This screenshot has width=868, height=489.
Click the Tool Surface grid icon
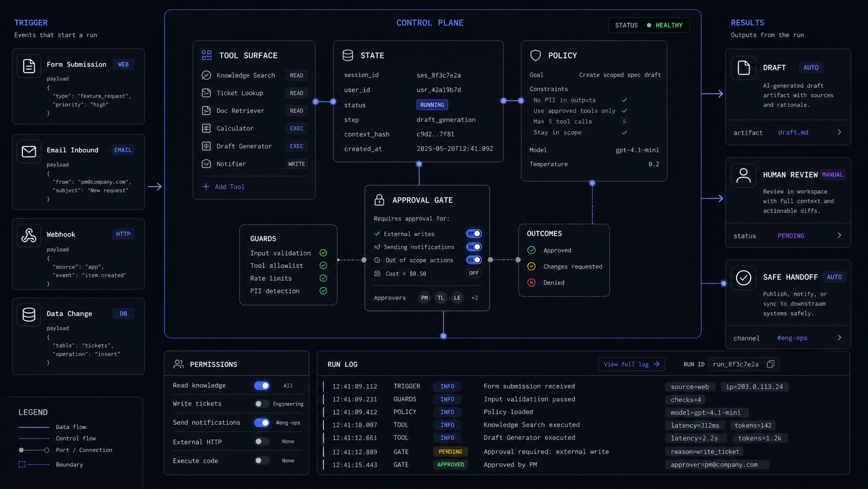click(207, 55)
